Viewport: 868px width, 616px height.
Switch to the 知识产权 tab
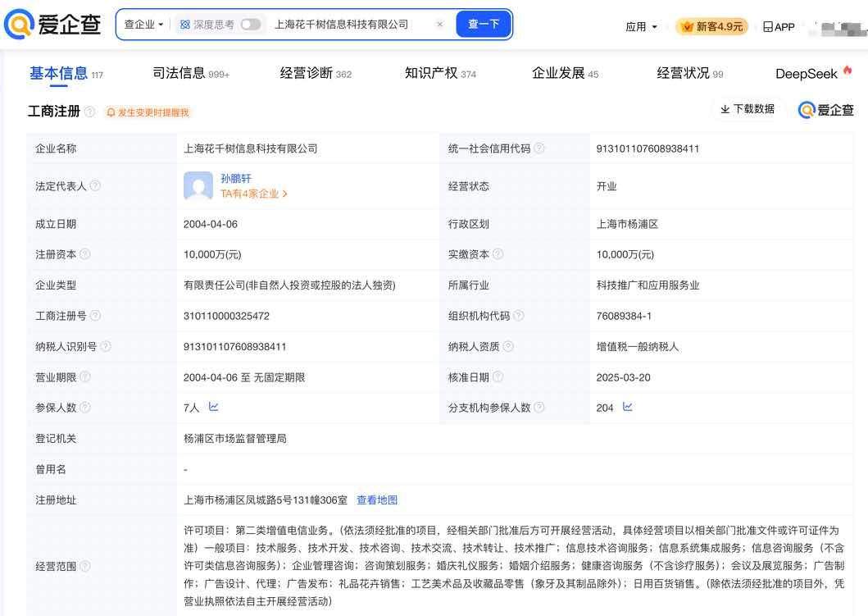[440, 74]
